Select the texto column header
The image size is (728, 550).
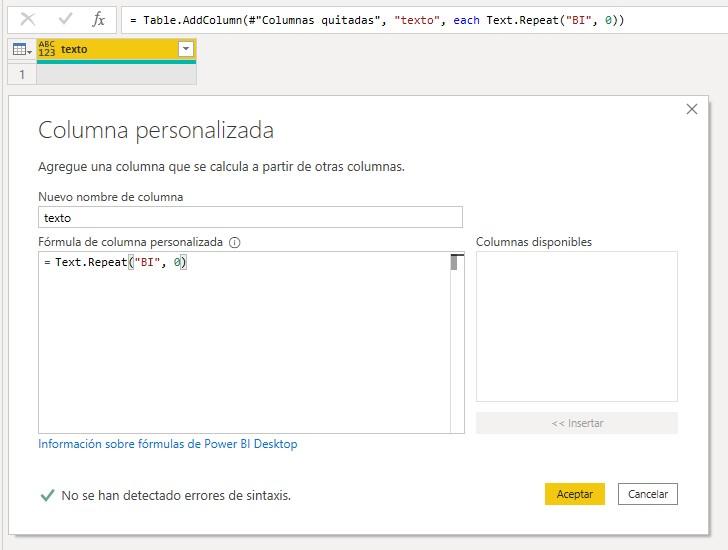[110, 49]
